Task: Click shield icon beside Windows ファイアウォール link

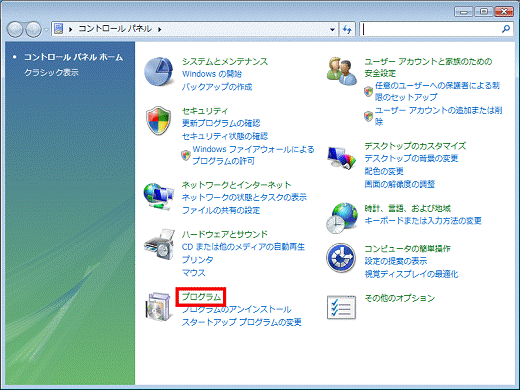Action: [x=186, y=155]
